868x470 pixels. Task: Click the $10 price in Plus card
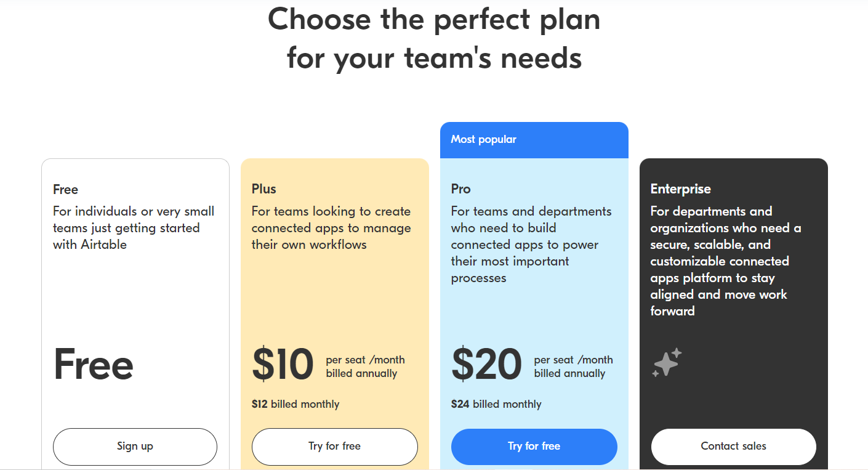[x=283, y=364]
